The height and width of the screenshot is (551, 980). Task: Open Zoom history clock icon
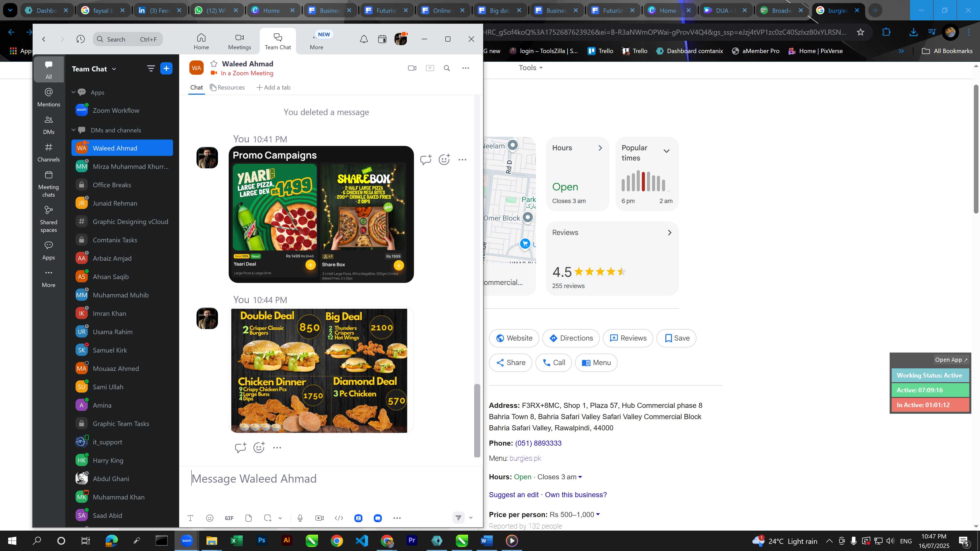(x=80, y=39)
